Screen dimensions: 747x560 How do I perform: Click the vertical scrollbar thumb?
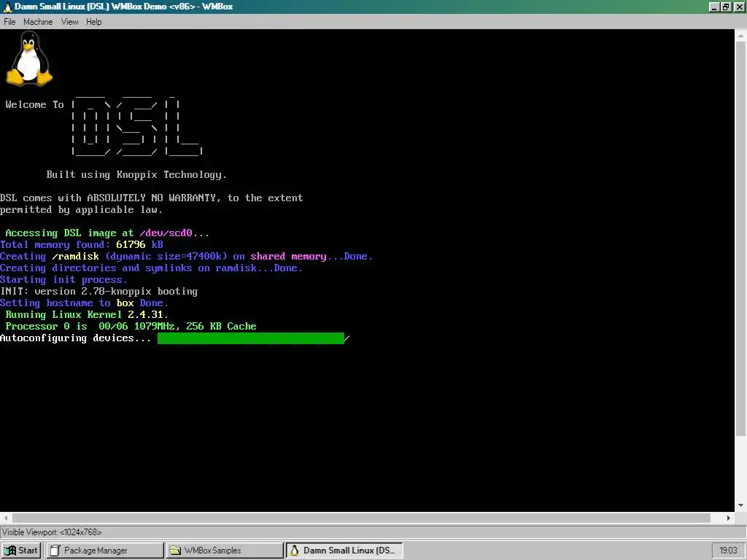741,238
